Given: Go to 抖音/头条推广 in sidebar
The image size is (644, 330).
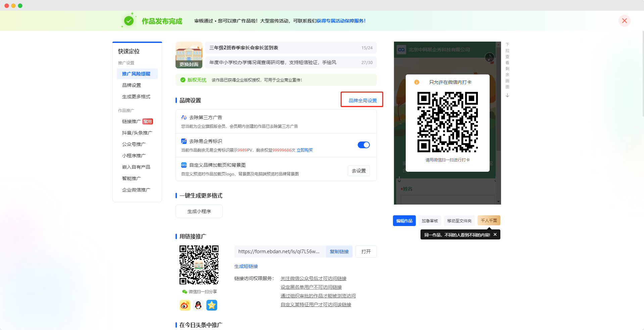Looking at the screenshot, I should pyautogui.click(x=137, y=133).
